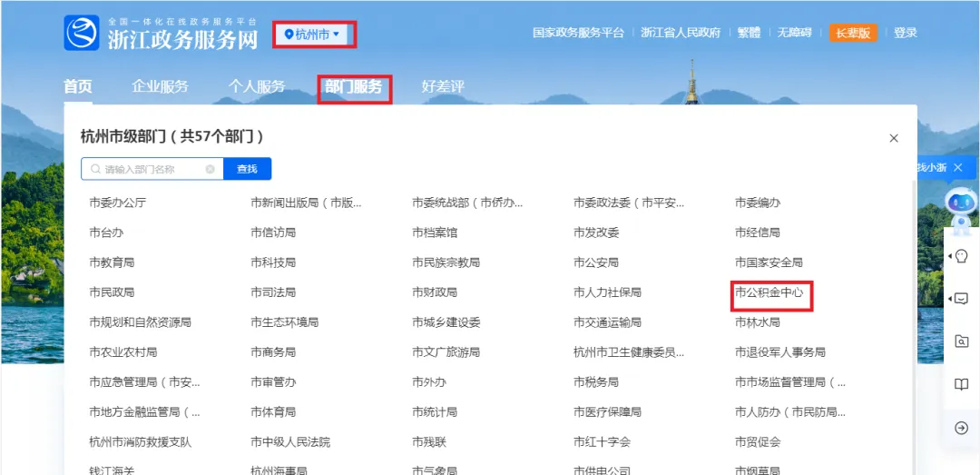
Task: Open the folder search sidebar icon
Action: [x=961, y=341]
